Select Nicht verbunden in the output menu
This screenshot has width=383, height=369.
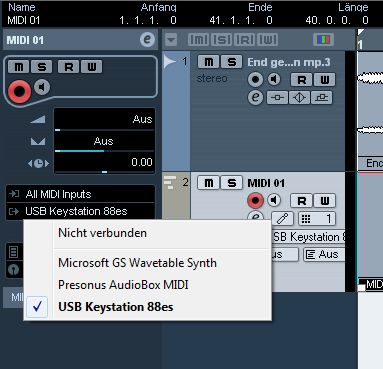[102, 233]
